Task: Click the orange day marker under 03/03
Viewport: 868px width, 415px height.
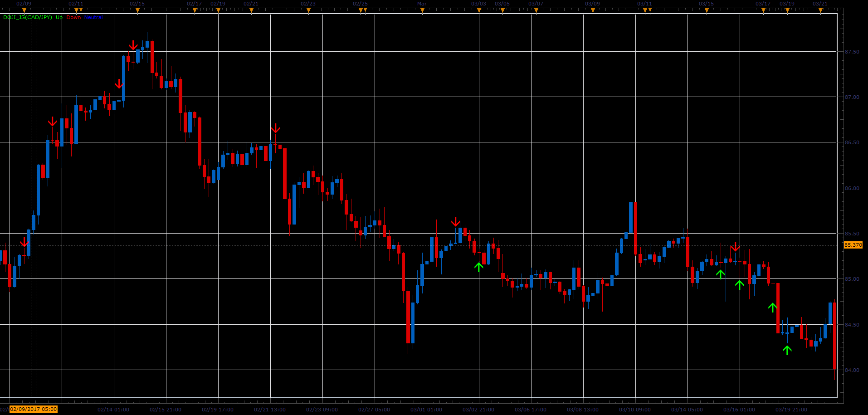Action: (479, 10)
